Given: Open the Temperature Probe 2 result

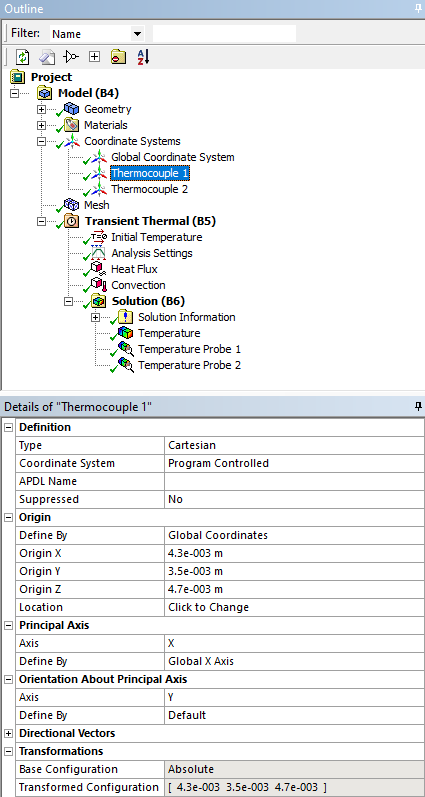Looking at the screenshot, I should coord(189,365).
